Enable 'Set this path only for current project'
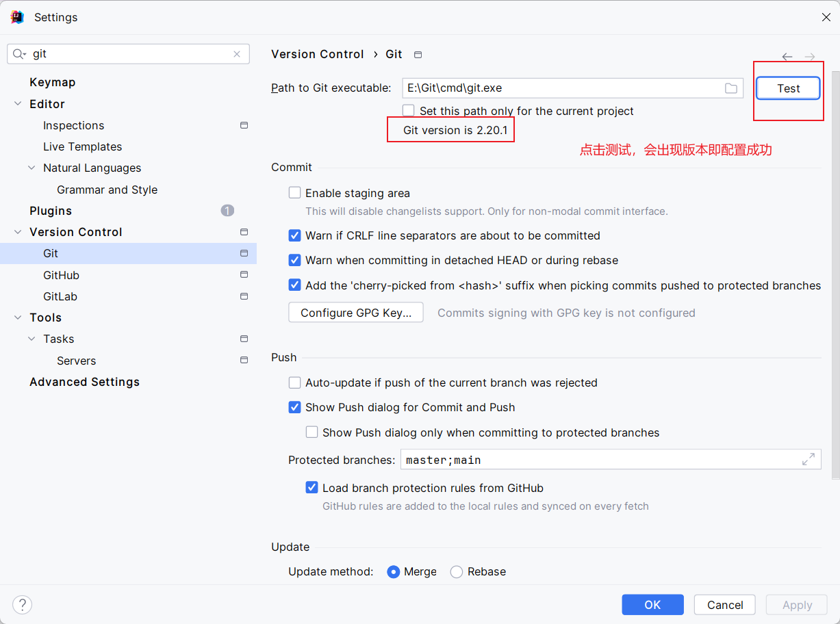 click(409, 110)
